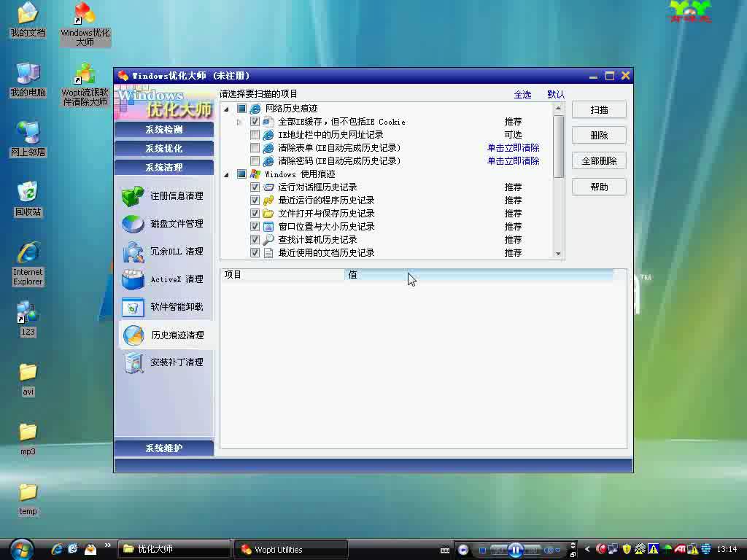Image resolution: width=747 pixels, height=560 pixels.
Task: Uncheck 最近使用的文档历史记录 checkbox
Action: point(255,253)
